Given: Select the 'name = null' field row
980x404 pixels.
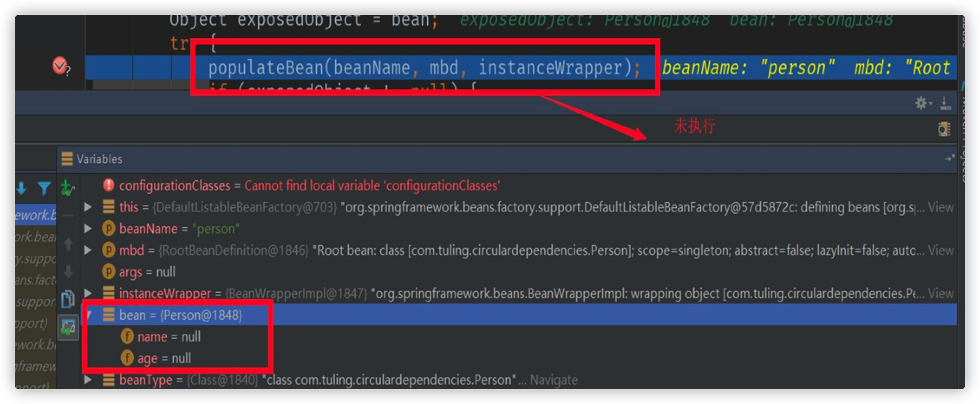Looking at the screenshot, I should [518, 336].
